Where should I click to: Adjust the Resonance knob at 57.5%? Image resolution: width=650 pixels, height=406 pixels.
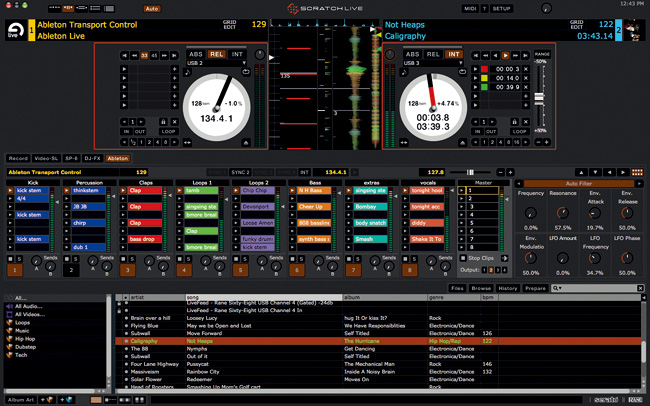coord(563,213)
